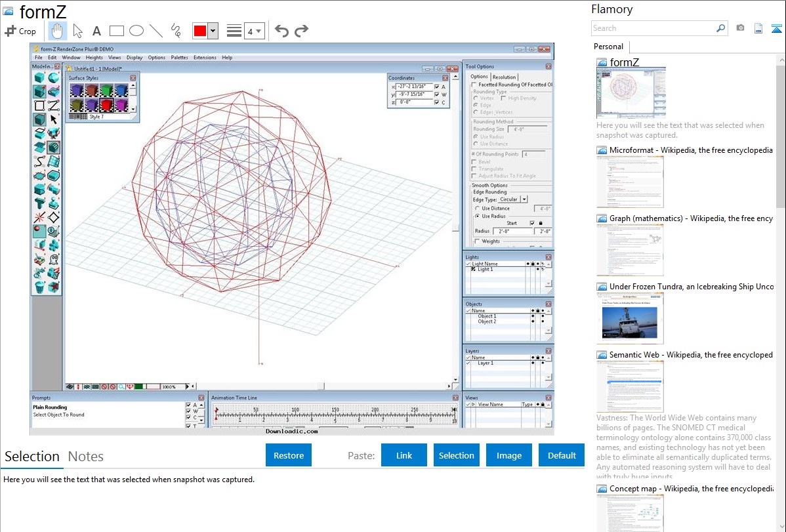Viewport: 786px width, 532px height.
Task: Open the formZ snapshot thumbnail
Action: pos(631,92)
